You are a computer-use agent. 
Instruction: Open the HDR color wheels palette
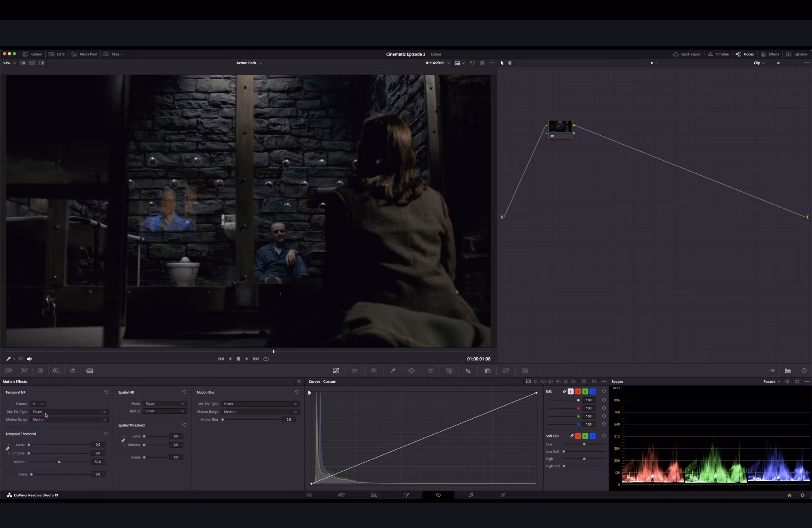57,371
